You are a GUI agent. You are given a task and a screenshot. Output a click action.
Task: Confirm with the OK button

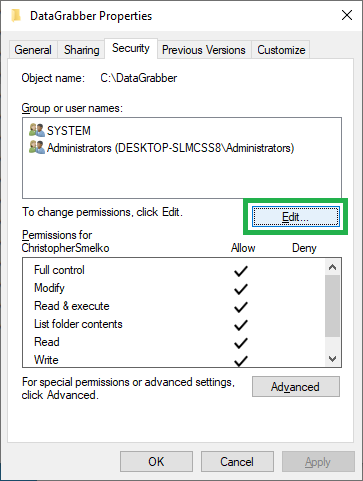click(x=156, y=462)
